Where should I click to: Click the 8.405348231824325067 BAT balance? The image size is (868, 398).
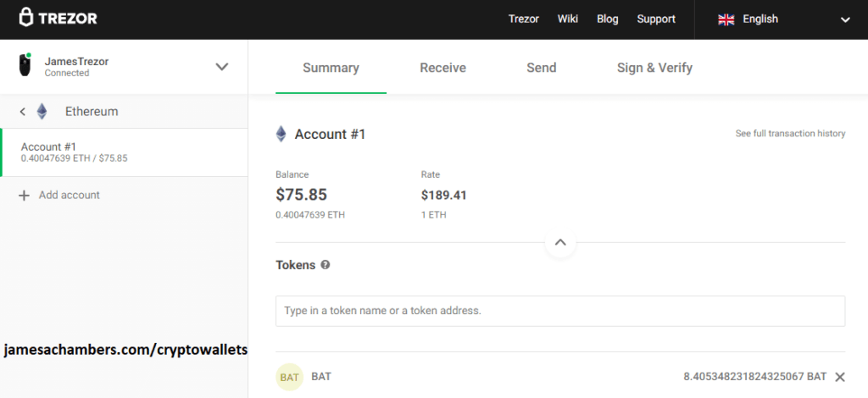pyautogui.click(x=755, y=377)
